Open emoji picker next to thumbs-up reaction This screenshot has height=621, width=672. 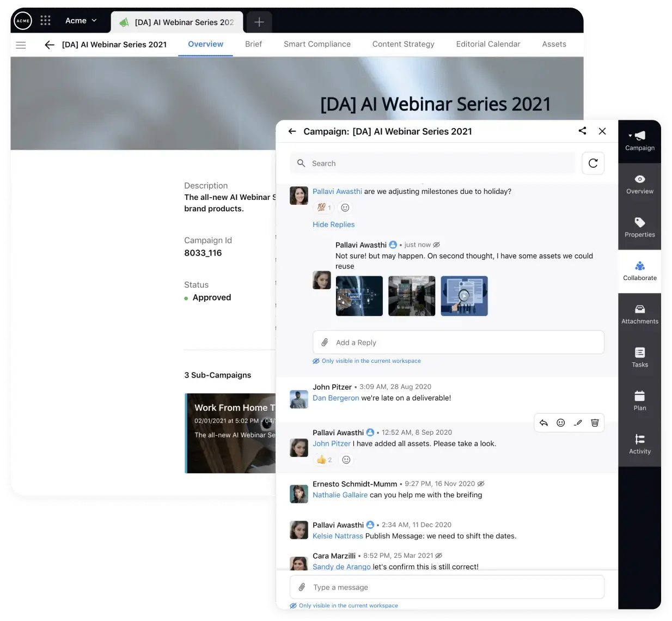tap(346, 459)
